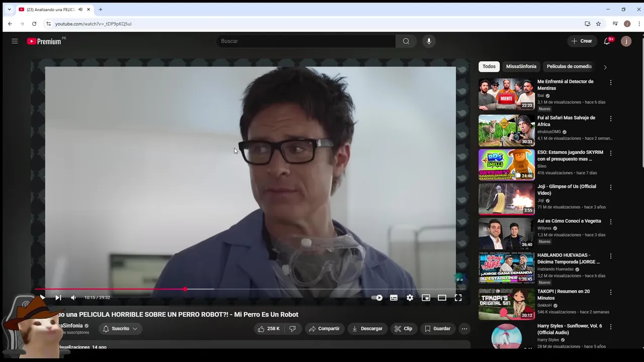Image resolution: width=644 pixels, height=362 pixels.
Task: Play the video with the play button
Action: (x=42, y=298)
